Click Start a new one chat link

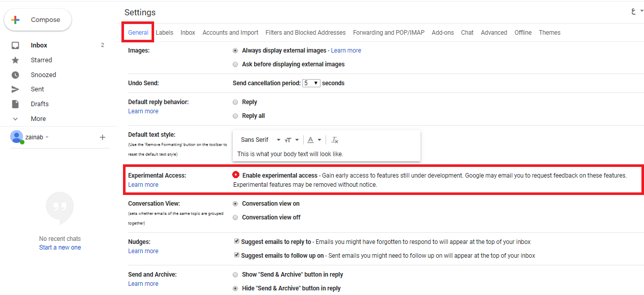(60, 248)
